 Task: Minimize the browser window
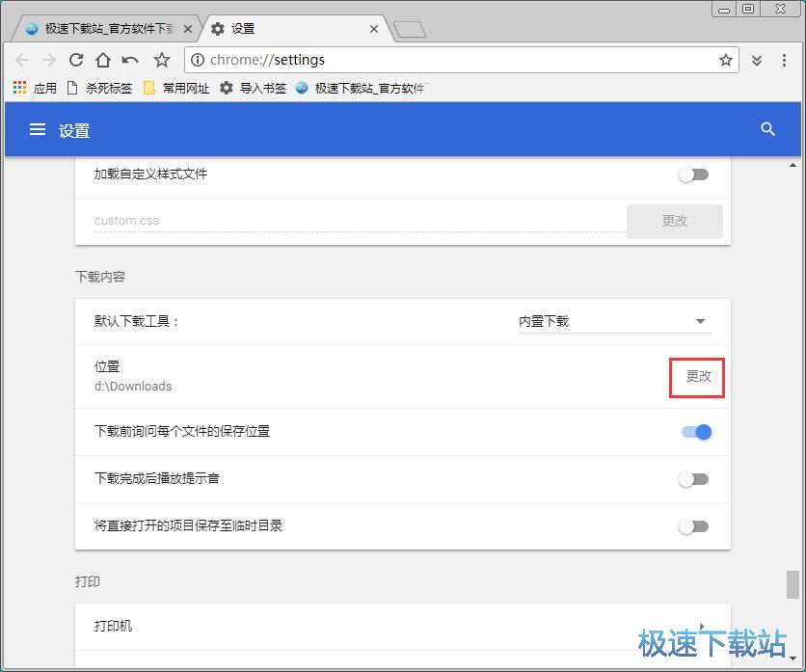pyautogui.click(x=724, y=10)
